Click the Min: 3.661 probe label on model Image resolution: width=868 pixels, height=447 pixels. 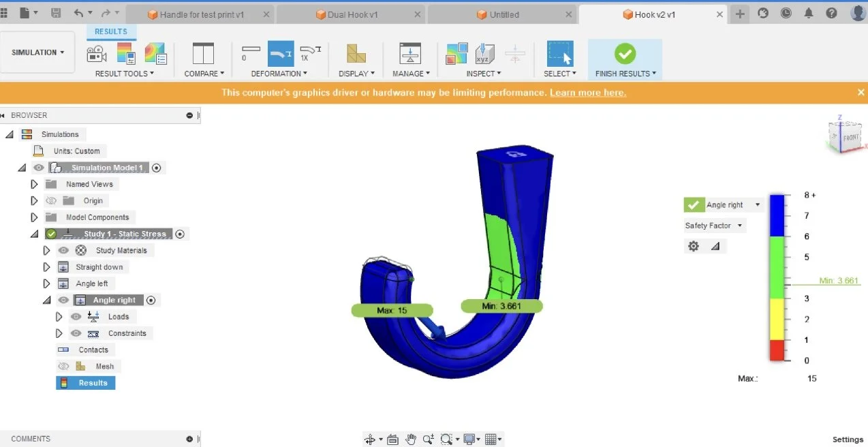click(501, 306)
